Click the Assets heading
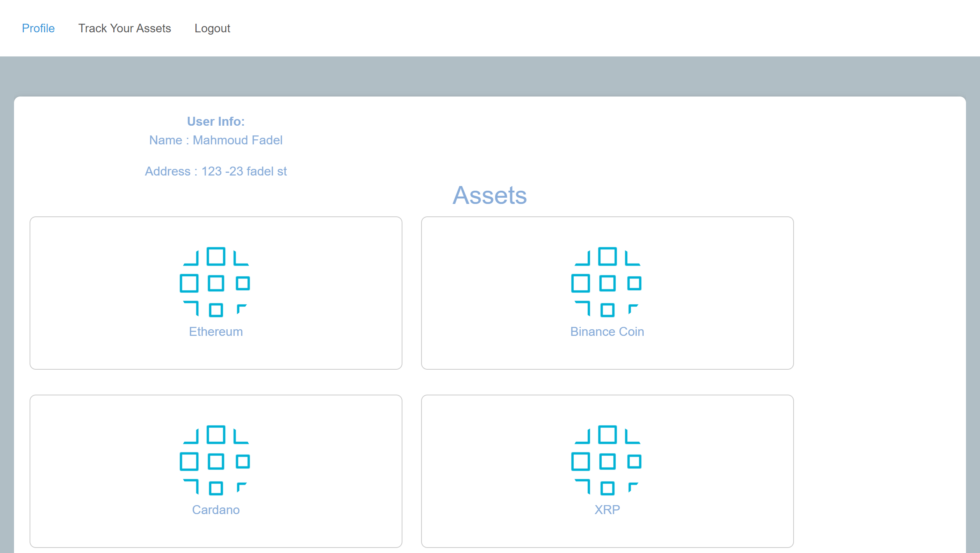 point(490,196)
